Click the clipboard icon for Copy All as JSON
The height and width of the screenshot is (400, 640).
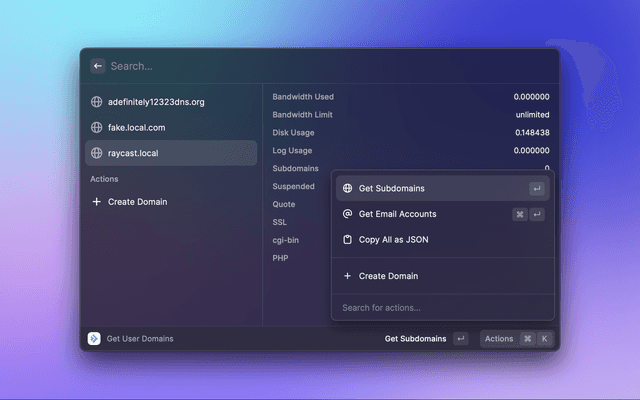[x=347, y=240]
